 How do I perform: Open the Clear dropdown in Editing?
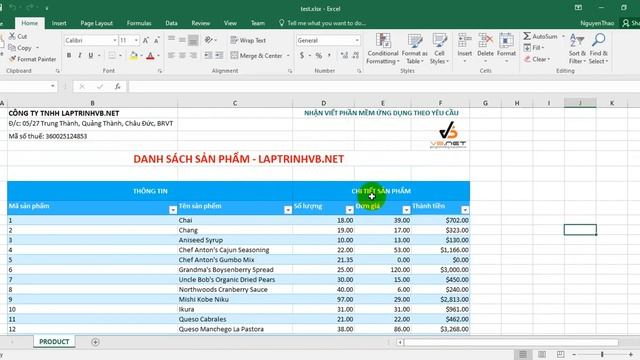click(x=537, y=59)
